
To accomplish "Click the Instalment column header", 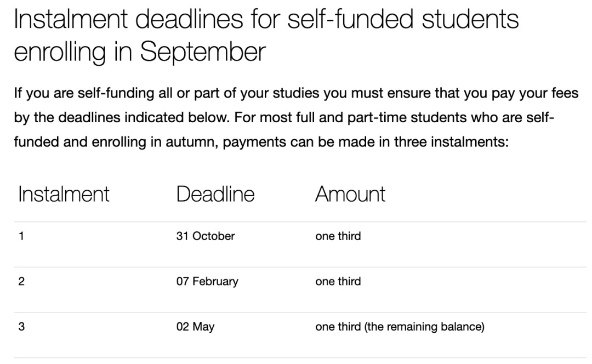I will point(64,194).
